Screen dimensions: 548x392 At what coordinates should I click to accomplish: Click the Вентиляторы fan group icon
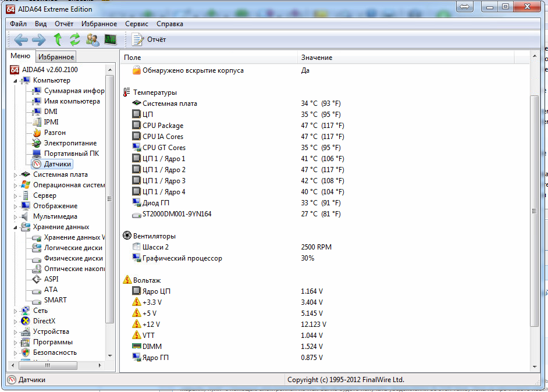click(x=127, y=236)
